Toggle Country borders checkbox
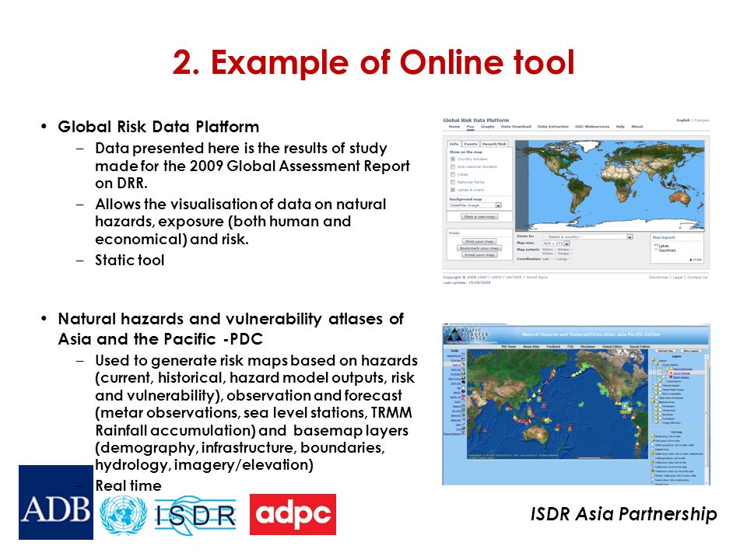747x560 pixels. (x=453, y=159)
